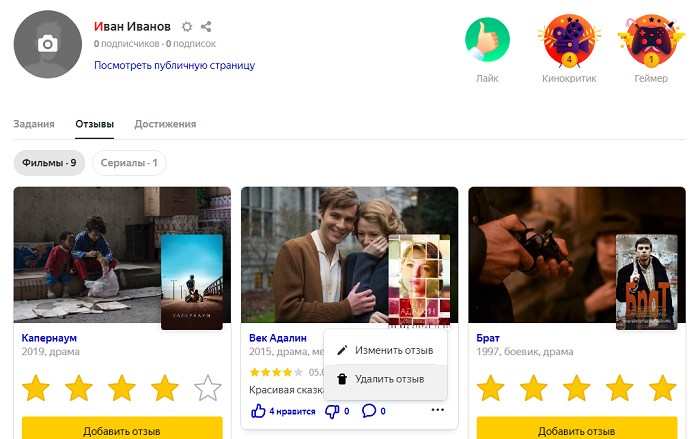This screenshot has width=700, height=439.
Task: Rate Брат three stars
Action: (577, 388)
